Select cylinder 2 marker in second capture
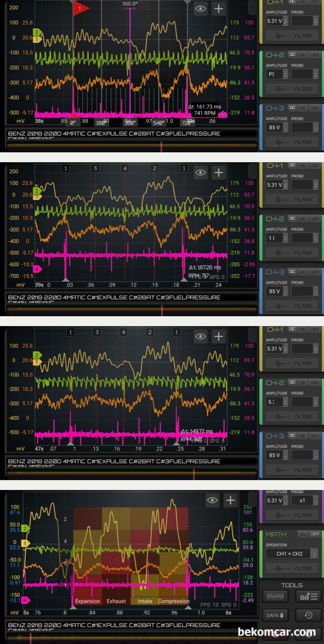 [x=154, y=169]
